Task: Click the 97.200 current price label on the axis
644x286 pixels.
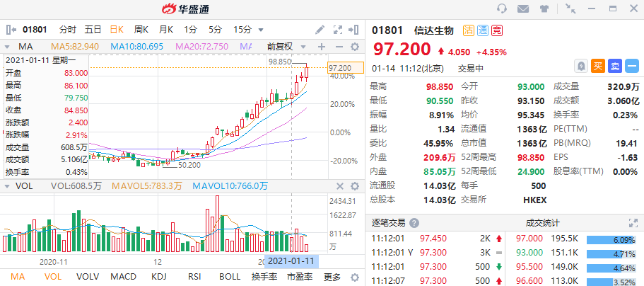Action: [346, 67]
